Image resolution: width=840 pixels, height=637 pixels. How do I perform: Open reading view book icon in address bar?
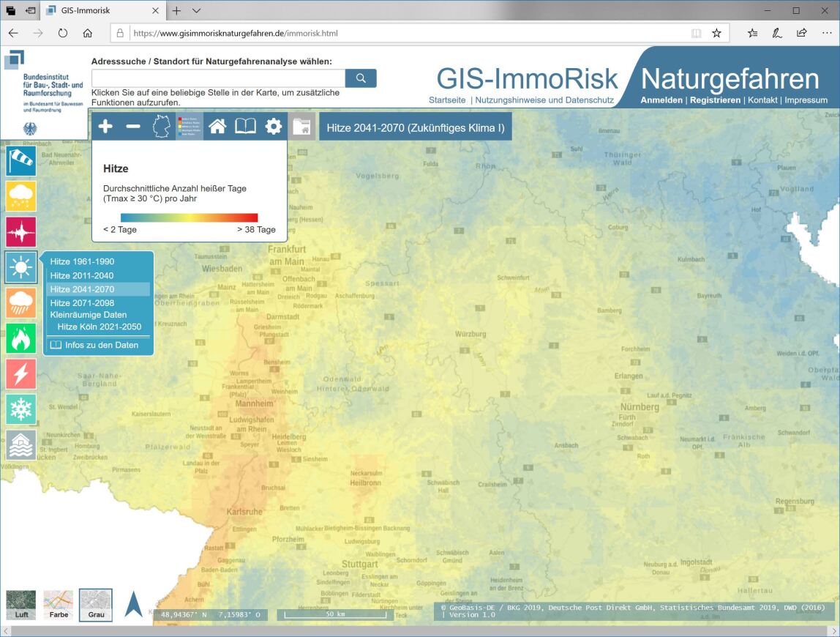696,33
